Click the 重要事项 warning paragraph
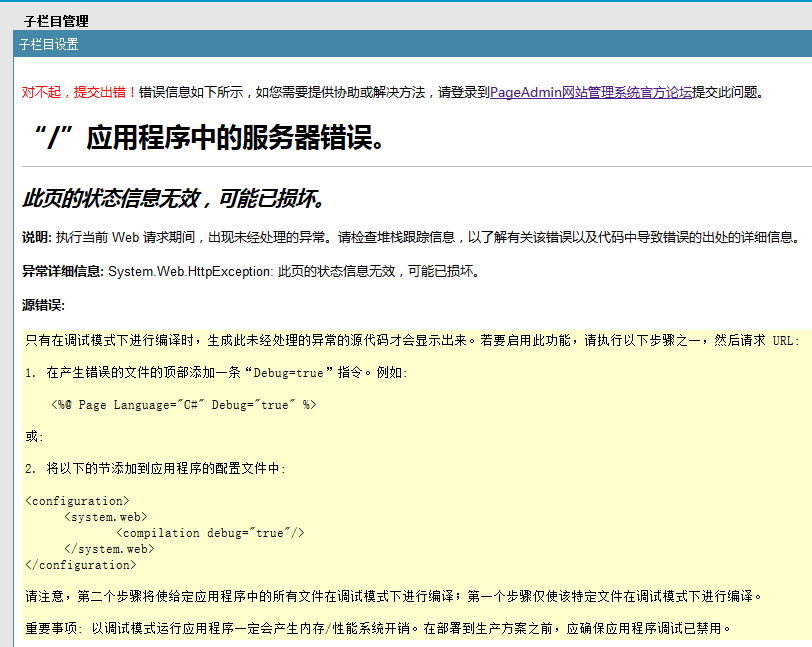812x647 pixels. coord(378,628)
